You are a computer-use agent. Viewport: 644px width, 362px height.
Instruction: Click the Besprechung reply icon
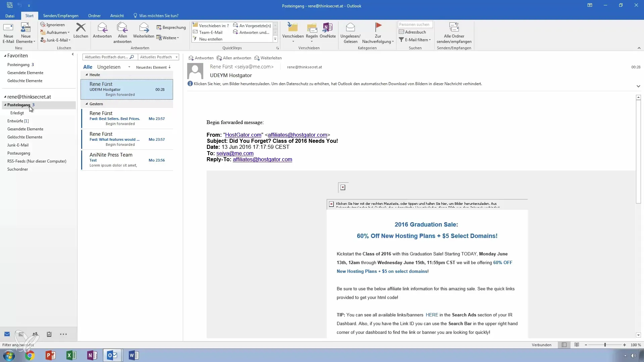[x=159, y=27]
